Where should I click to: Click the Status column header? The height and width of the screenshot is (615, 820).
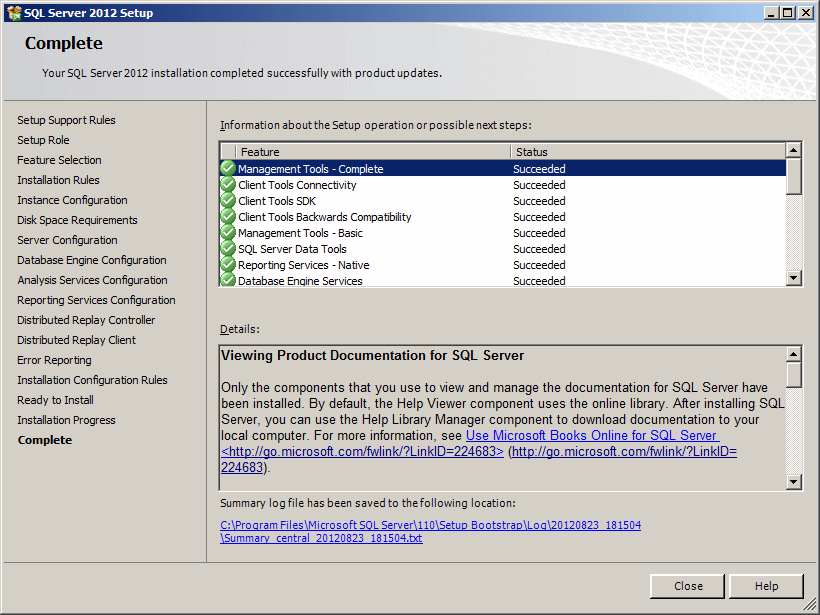[x=648, y=152]
